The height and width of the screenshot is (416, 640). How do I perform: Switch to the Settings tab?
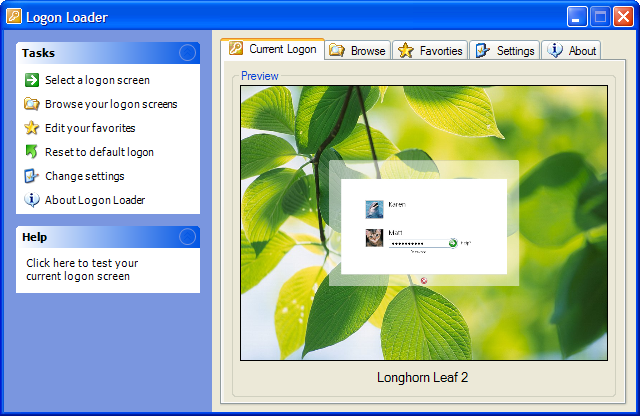pyautogui.click(x=505, y=51)
